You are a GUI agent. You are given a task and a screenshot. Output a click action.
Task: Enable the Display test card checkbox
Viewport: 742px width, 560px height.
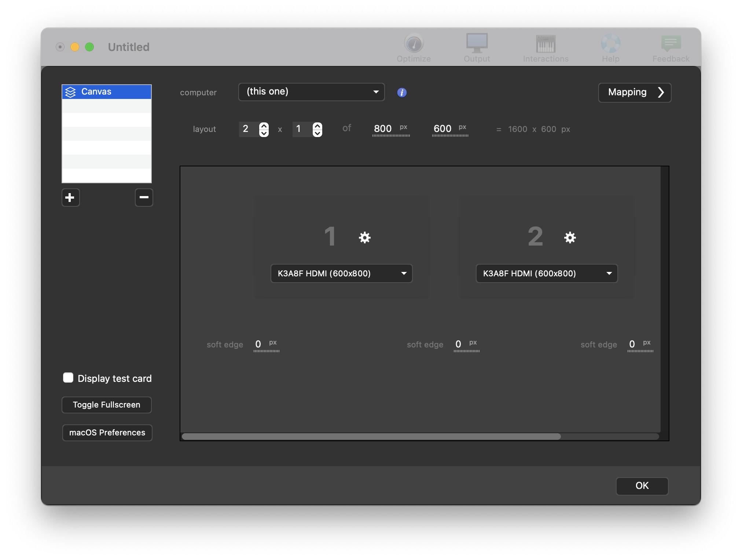click(68, 378)
